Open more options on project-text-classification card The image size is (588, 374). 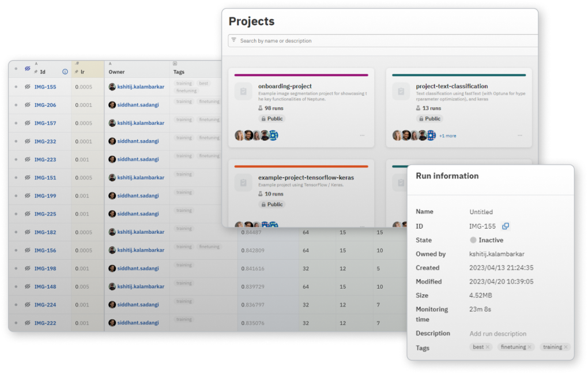[x=520, y=136]
